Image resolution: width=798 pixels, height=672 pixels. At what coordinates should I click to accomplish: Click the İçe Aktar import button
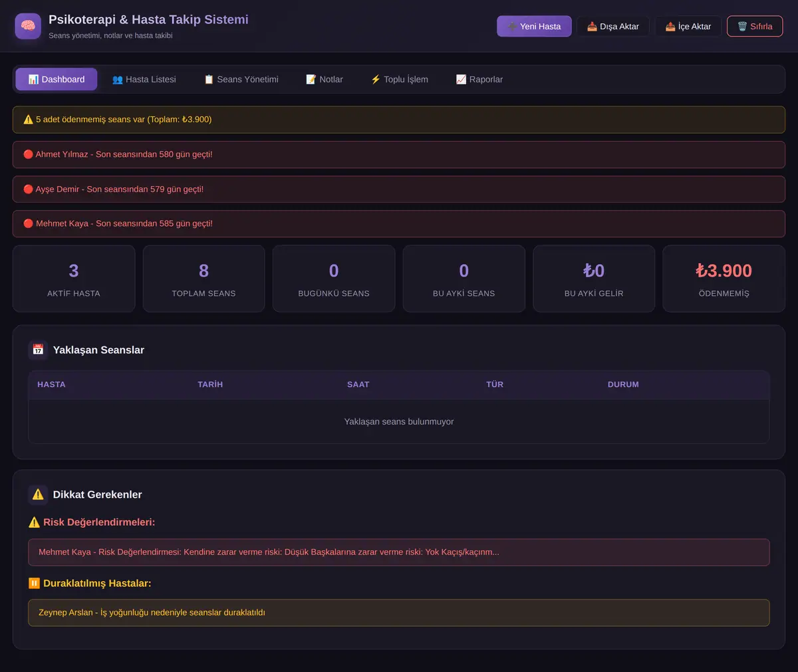coord(688,27)
